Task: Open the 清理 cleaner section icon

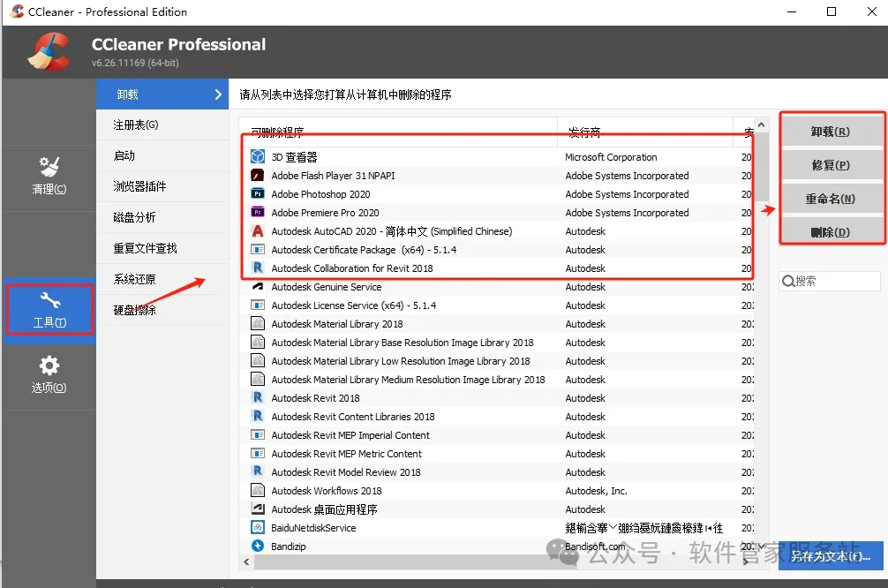Action: coord(49,167)
